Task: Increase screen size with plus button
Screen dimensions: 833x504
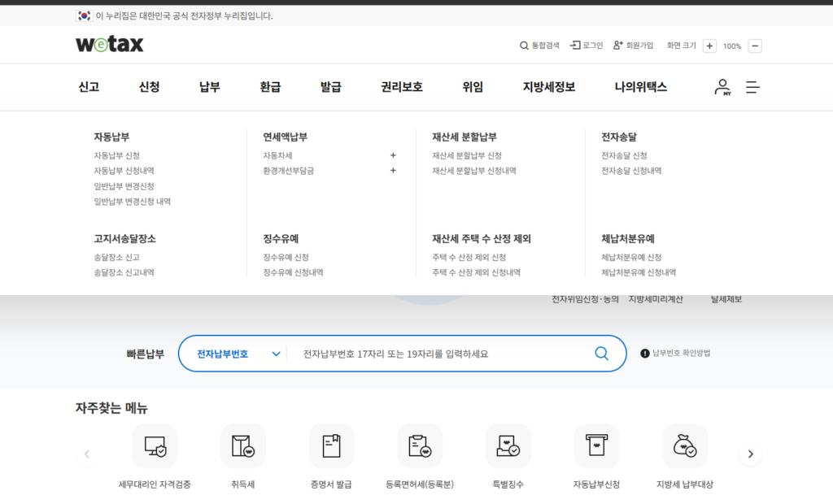Action: coord(709,46)
